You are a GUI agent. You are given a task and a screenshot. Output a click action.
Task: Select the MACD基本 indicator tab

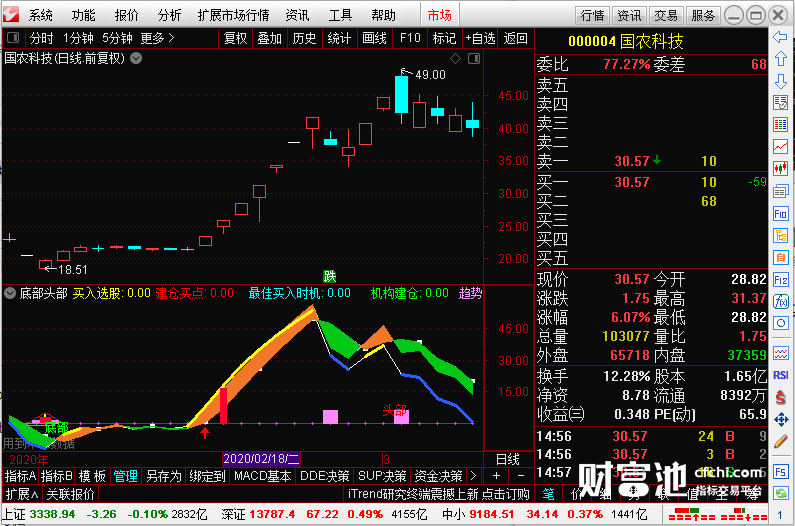[263, 476]
